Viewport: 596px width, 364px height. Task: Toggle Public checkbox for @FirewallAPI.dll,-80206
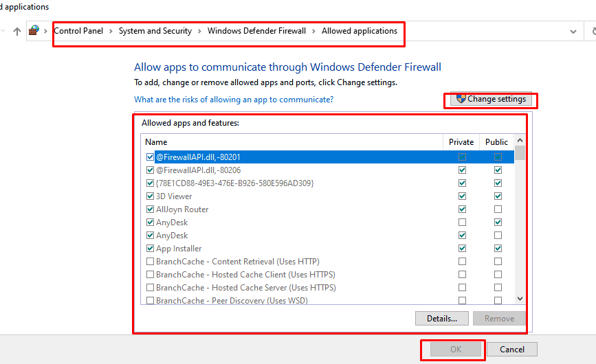pos(498,170)
